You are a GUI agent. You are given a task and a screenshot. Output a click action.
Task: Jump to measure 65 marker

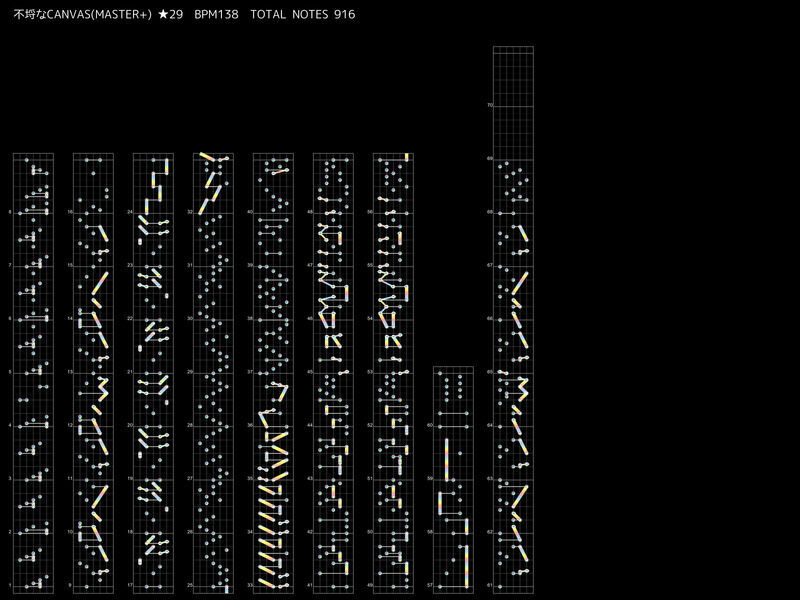(489, 372)
